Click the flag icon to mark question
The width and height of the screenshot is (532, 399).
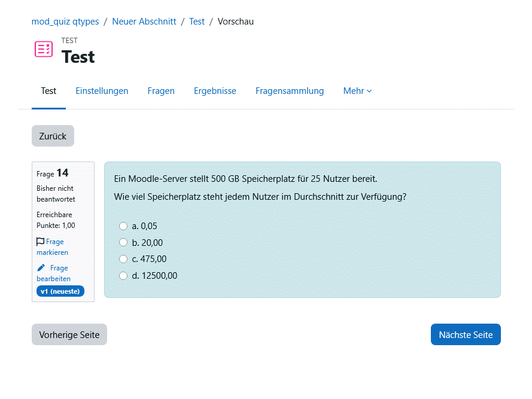coord(40,242)
